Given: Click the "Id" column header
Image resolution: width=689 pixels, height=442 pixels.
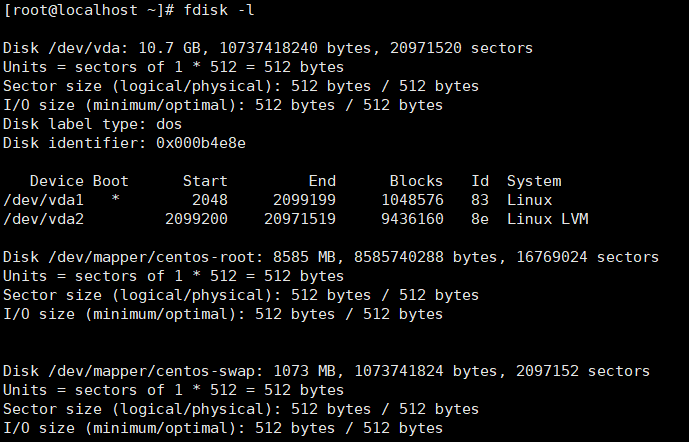Looking at the screenshot, I should 480,181.
